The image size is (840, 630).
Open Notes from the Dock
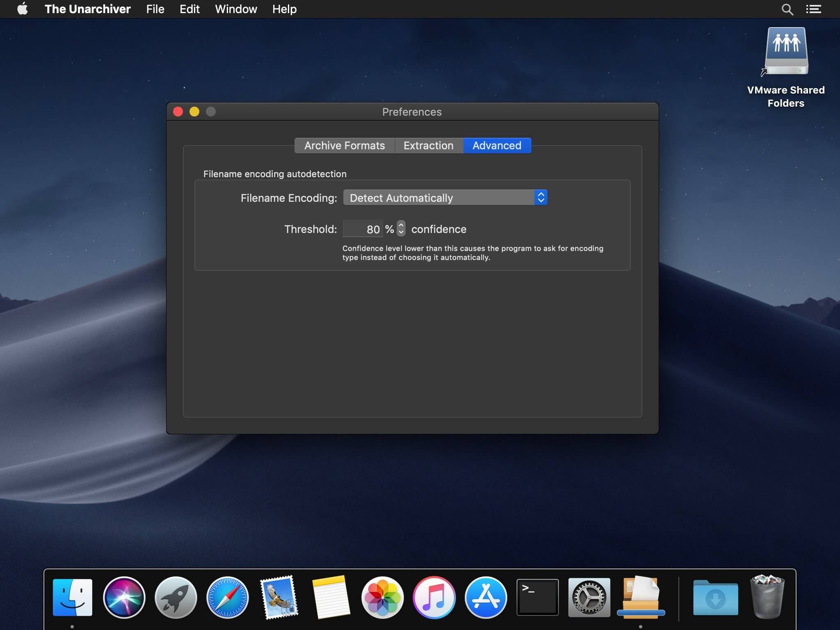click(x=331, y=597)
